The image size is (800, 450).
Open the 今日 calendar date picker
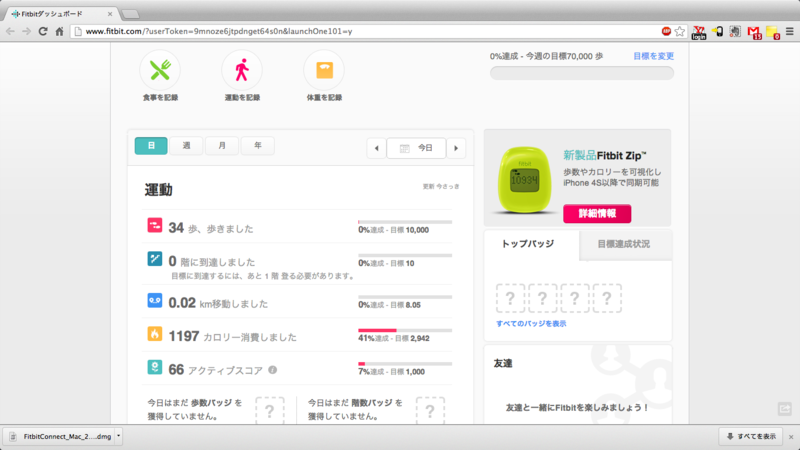416,148
